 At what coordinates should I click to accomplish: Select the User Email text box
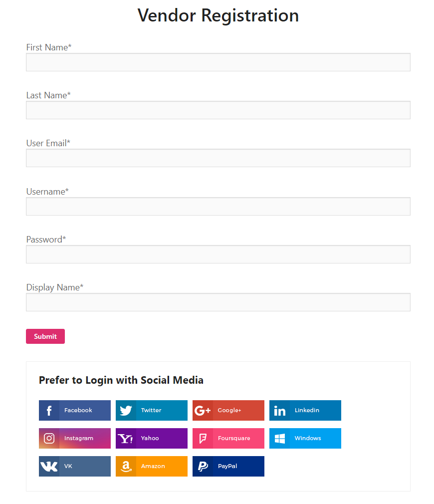click(x=218, y=158)
